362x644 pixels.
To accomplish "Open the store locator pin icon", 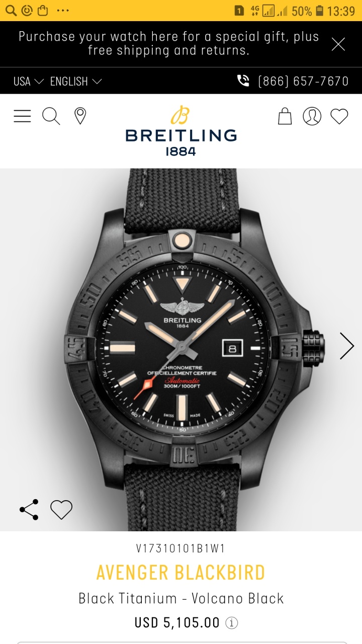I will [x=80, y=116].
